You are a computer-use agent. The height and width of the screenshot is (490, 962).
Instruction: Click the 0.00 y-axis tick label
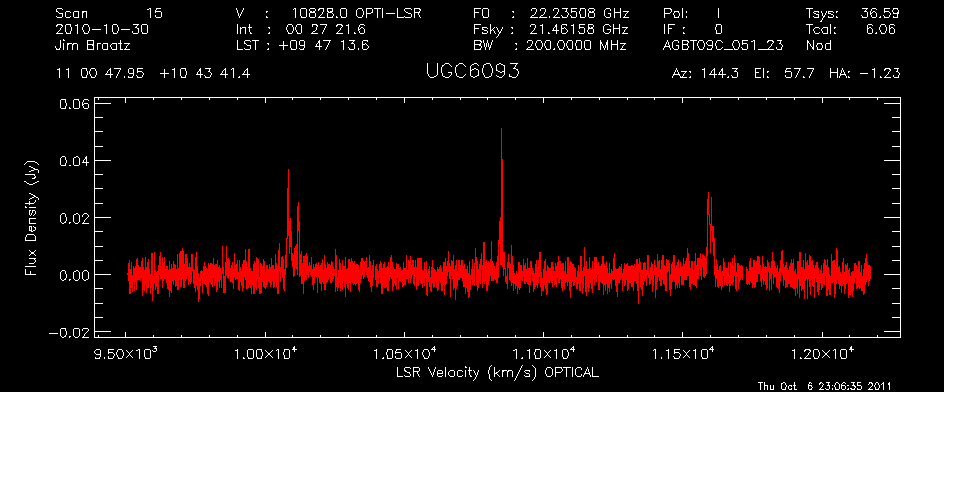point(74,275)
